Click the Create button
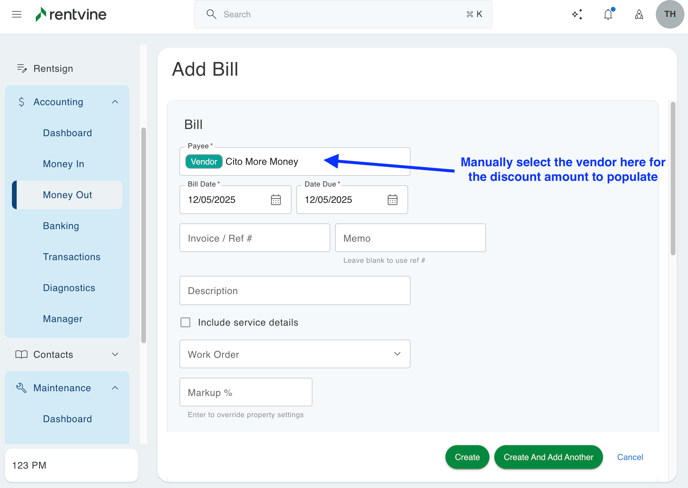The width and height of the screenshot is (688, 488). [467, 457]
